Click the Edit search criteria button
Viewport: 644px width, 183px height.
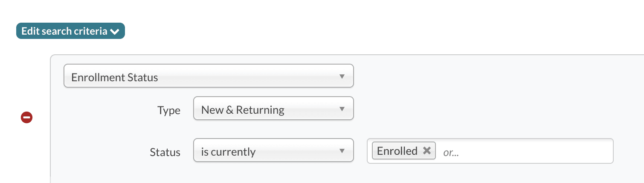[x=70, y=31]
